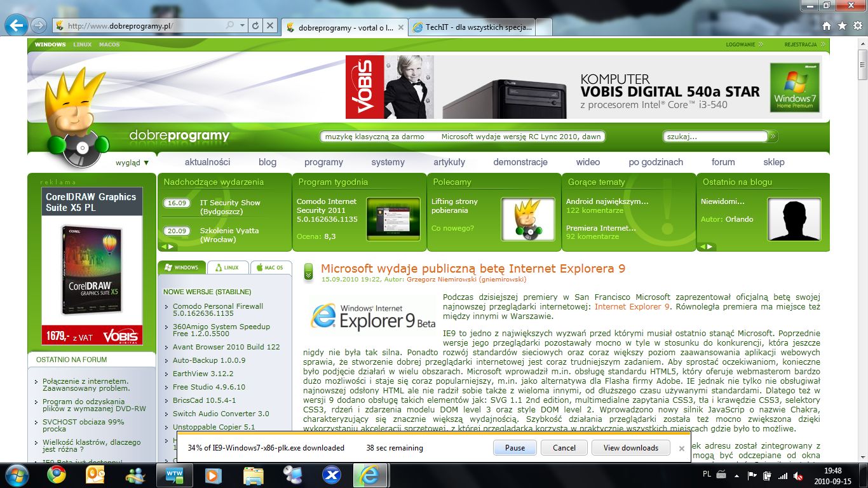Image resolution: width=868 pixels, height=488 pixels.
Task: Show next blog entry in Ostatnio na blogu
Action: [710, 247]
